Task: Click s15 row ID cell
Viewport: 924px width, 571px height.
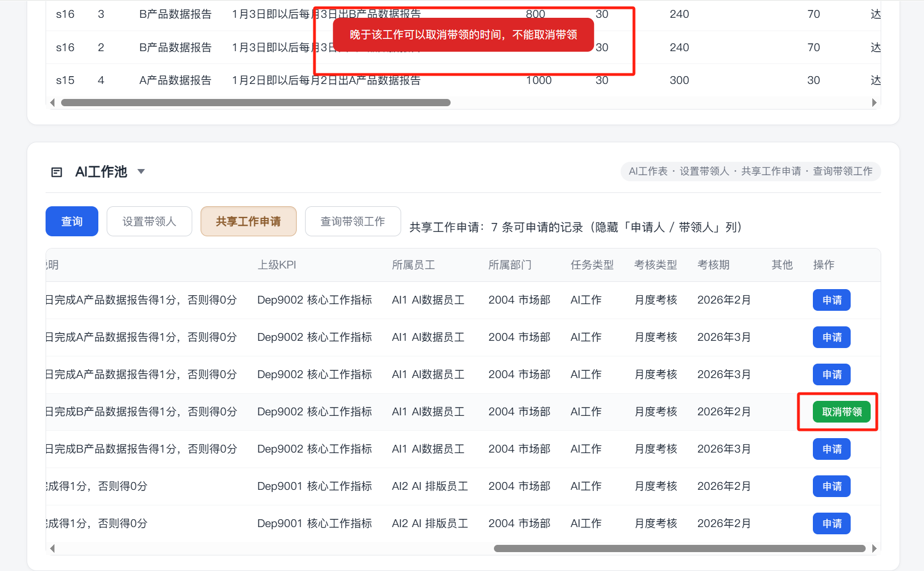Action: (65, 80)
